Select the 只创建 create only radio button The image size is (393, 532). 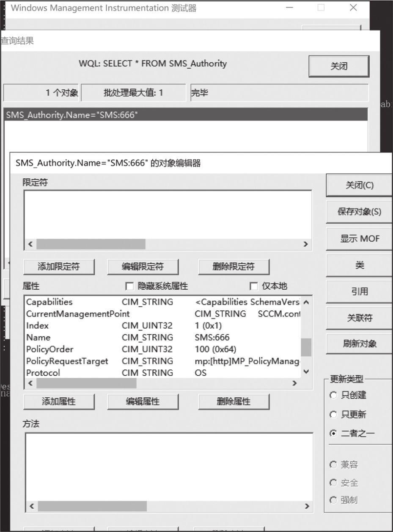click(x=333, y=395)
